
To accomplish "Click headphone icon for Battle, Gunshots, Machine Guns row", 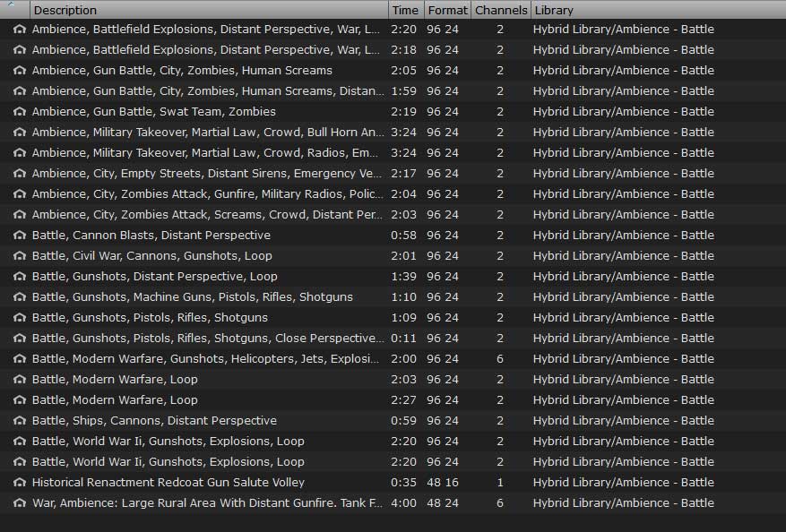I will 19,297.
